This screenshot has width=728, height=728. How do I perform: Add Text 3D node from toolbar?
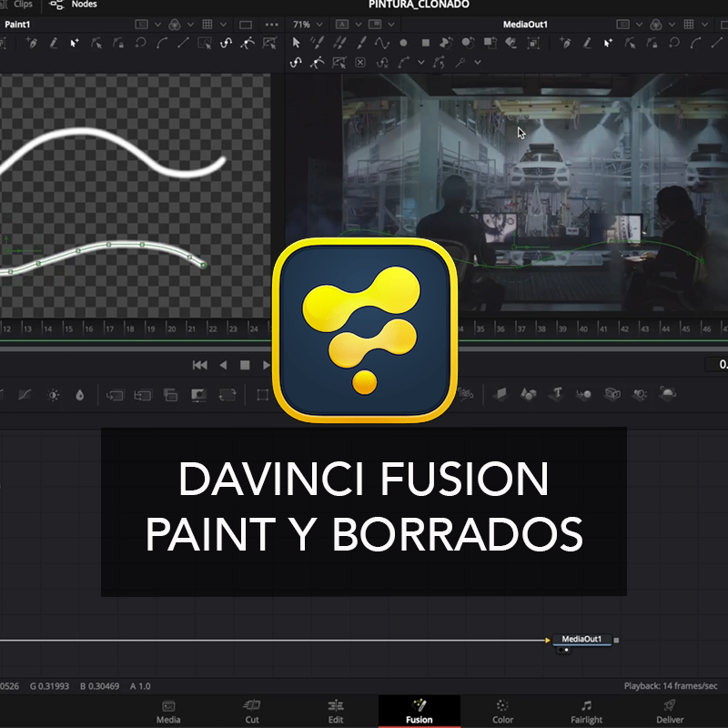557,394
